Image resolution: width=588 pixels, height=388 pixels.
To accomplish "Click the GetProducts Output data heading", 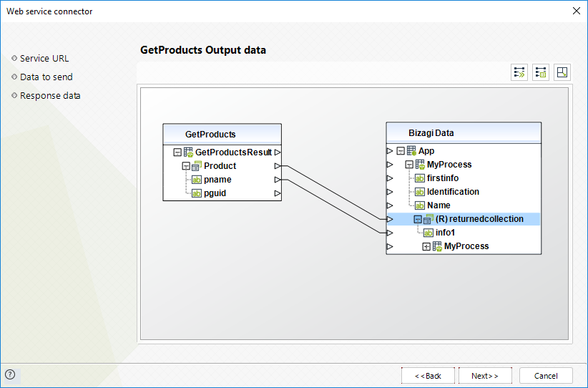I will [203, 50].
